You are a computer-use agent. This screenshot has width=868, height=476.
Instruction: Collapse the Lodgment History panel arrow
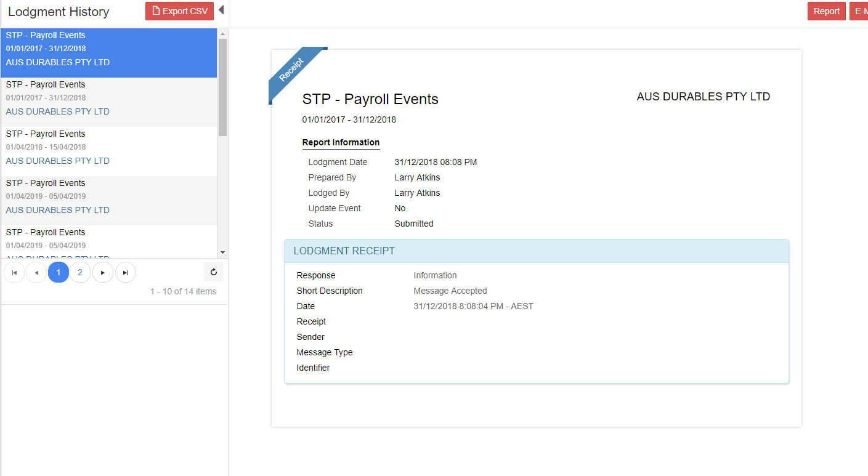tap(221, 10)
